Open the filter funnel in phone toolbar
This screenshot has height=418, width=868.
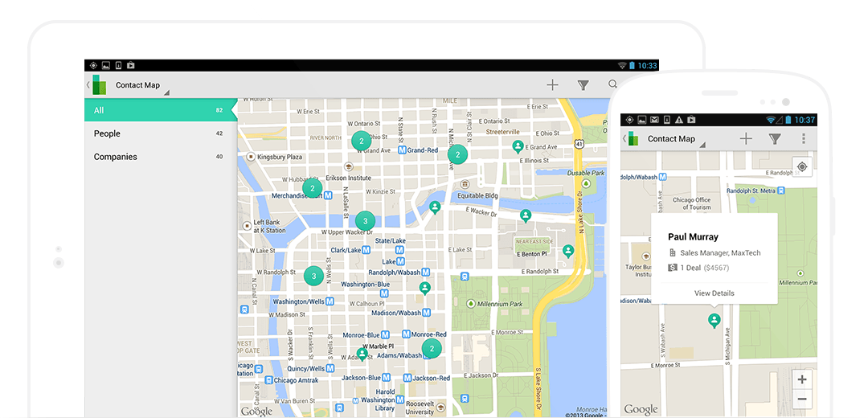pyautogui.click(x=775, y=139)
